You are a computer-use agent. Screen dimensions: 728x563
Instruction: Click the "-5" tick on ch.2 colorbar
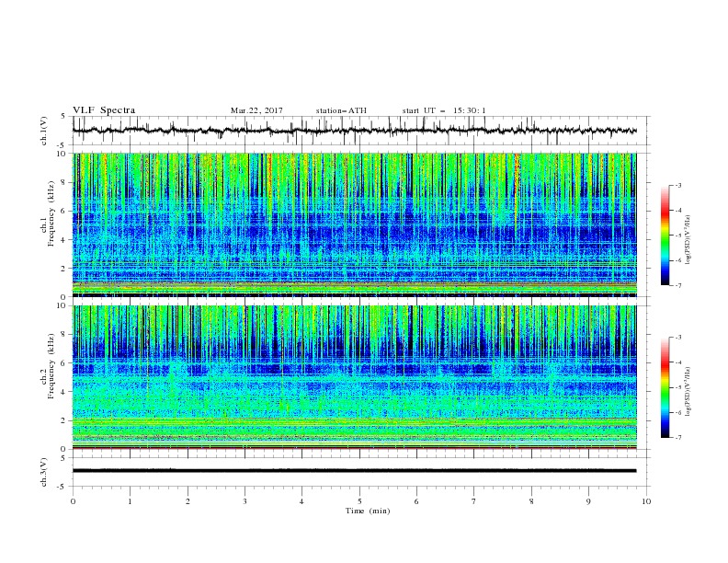pyautogui.click(x=678, y=387)
